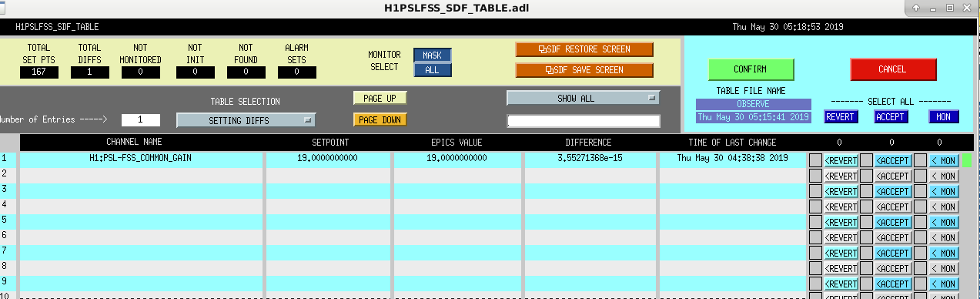Image resolution: width=980 pixels, height=299 pixels.
Task: Click MON button in row 5
Action: [944, 222]
